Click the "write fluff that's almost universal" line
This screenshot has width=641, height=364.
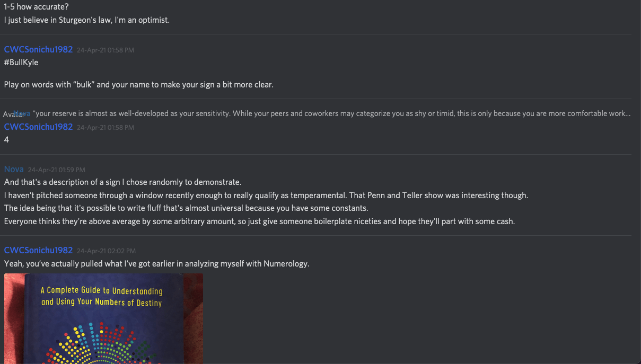(186, 208)
